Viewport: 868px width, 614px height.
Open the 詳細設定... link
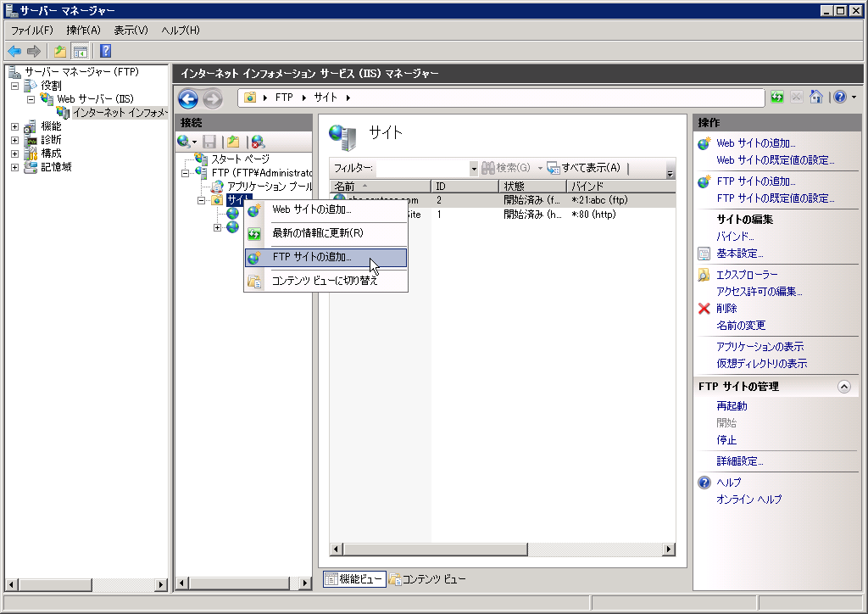click(x=739, y=461)
